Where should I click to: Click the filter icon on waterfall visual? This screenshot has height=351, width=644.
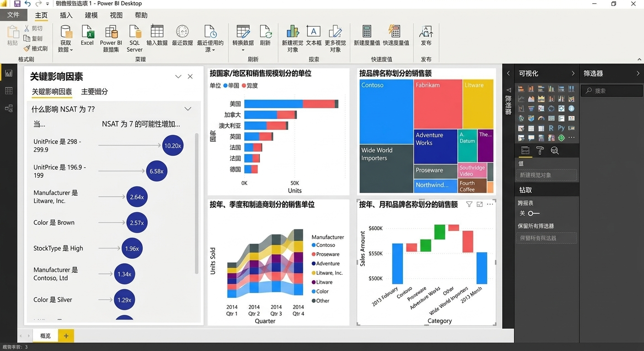click(x=469, y=204)
